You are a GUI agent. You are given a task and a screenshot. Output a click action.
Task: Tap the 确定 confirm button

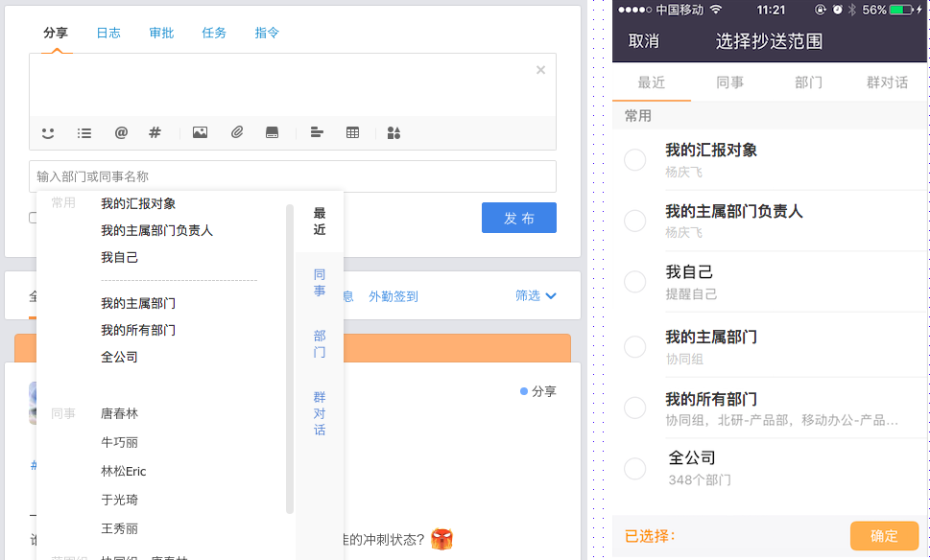click(884, 536)
